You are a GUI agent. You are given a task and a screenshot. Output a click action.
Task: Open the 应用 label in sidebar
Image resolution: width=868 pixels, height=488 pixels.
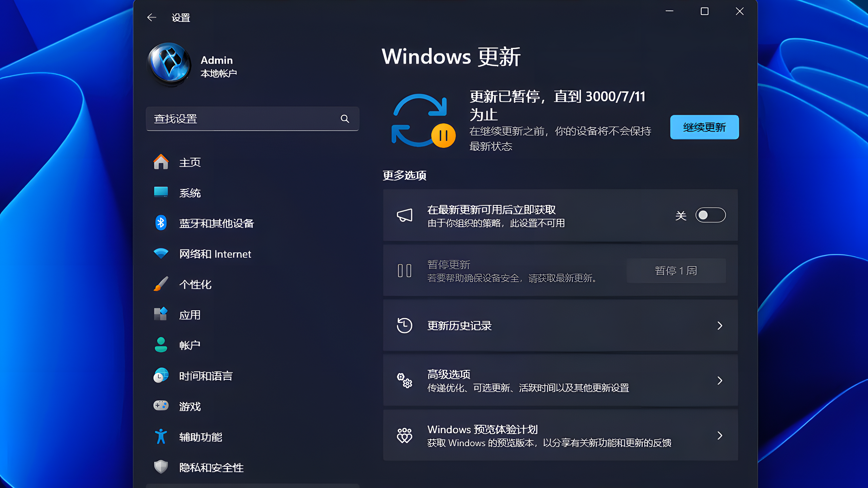tap(190, 315)
